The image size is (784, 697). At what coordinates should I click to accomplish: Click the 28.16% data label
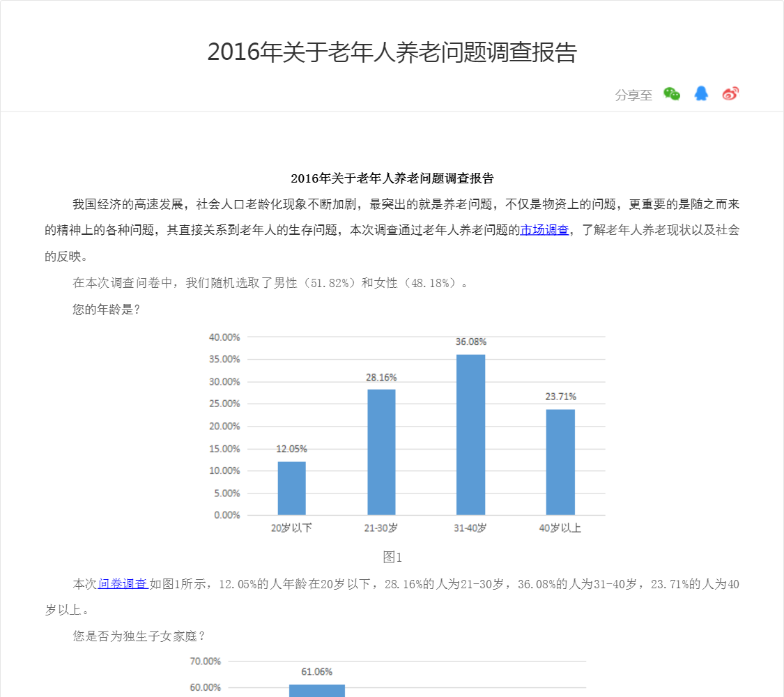[x=381, y=378]
